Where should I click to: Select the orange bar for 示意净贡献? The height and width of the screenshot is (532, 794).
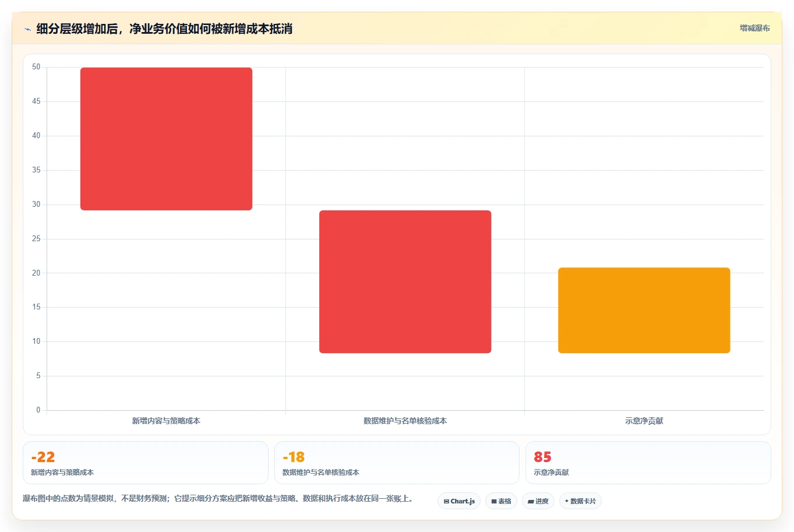[644, 310]
